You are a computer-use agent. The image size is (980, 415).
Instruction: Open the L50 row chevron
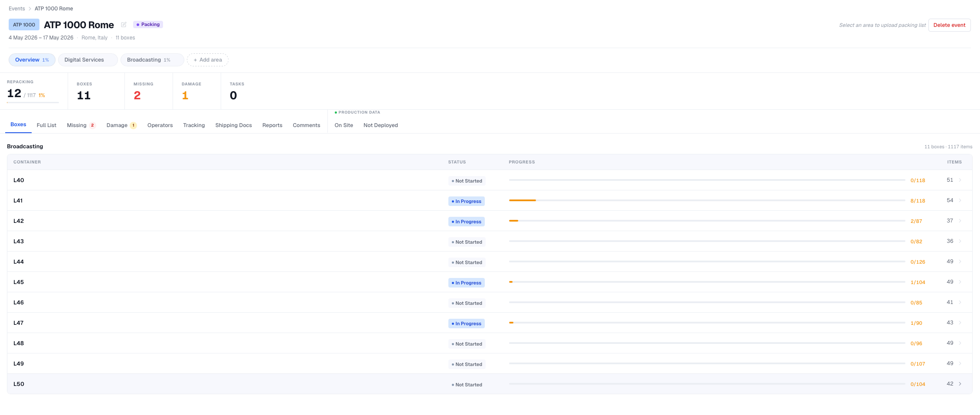960,384
